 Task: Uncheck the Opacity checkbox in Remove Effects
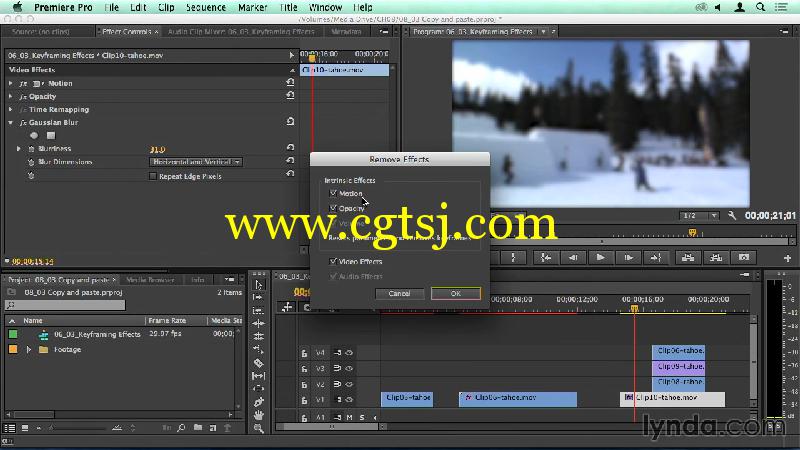(x=333, y=208)
